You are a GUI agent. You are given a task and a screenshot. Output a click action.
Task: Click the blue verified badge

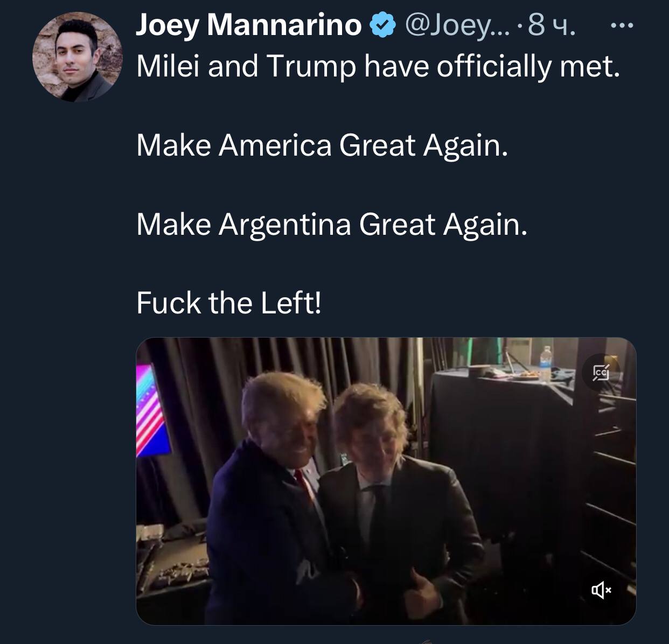(x=383, y=25)
